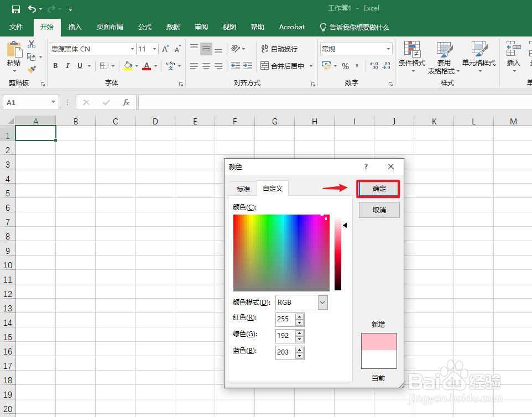Screen dimensions: 532x417
Task: Click the phonetic guide wén icon
Action: (171, 66)
